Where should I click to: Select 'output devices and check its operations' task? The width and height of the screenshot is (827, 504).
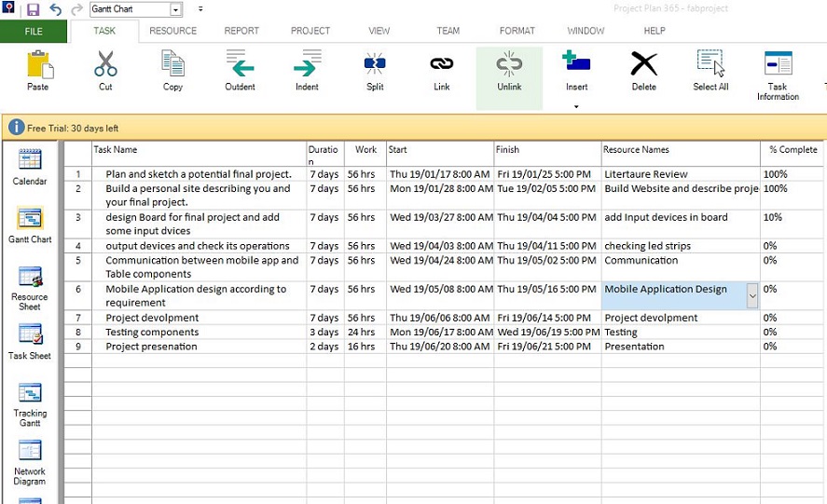coord(199,246)
